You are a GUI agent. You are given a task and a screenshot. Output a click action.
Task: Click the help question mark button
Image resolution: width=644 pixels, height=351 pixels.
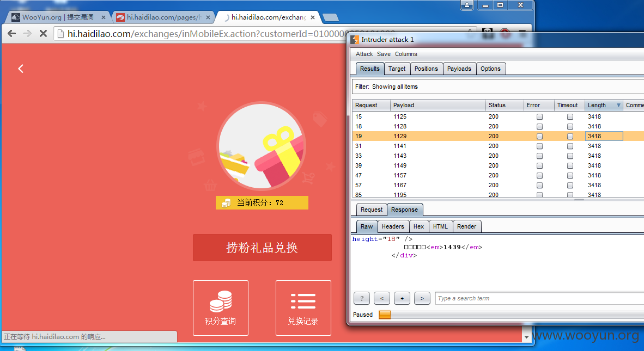[361, 299]
